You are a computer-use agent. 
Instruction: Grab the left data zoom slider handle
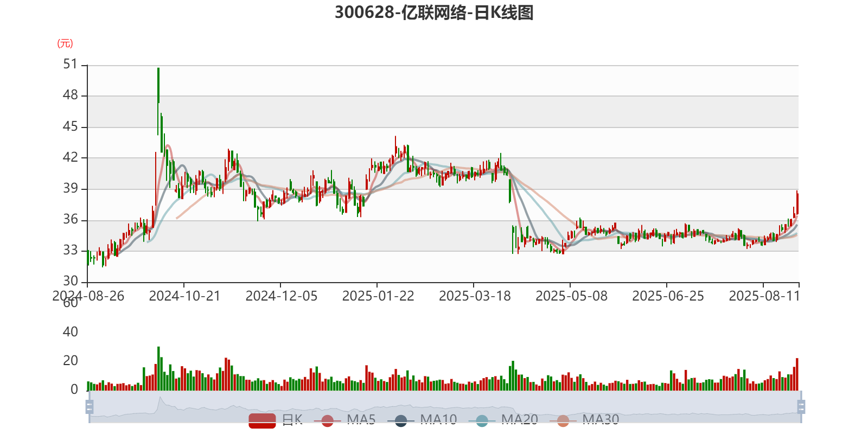[90, 406]
